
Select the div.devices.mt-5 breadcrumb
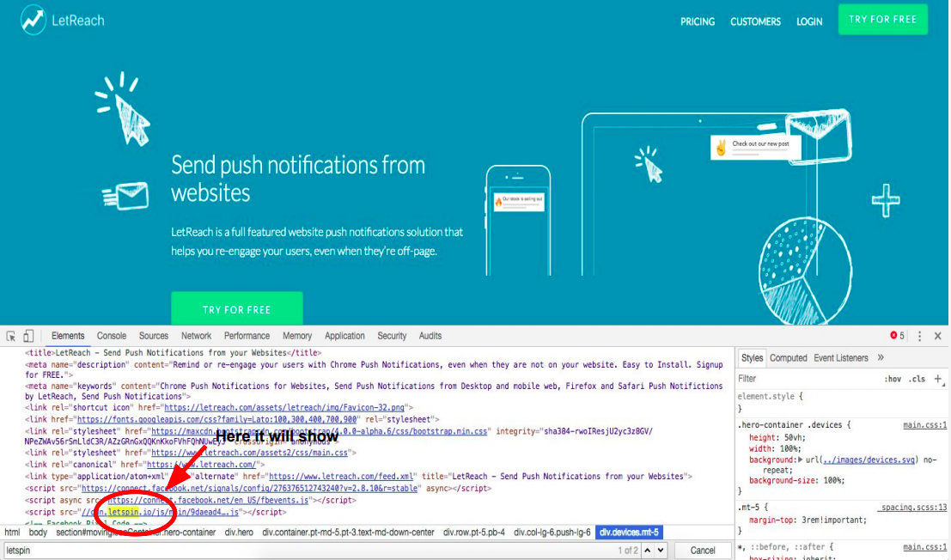(629, 533)
